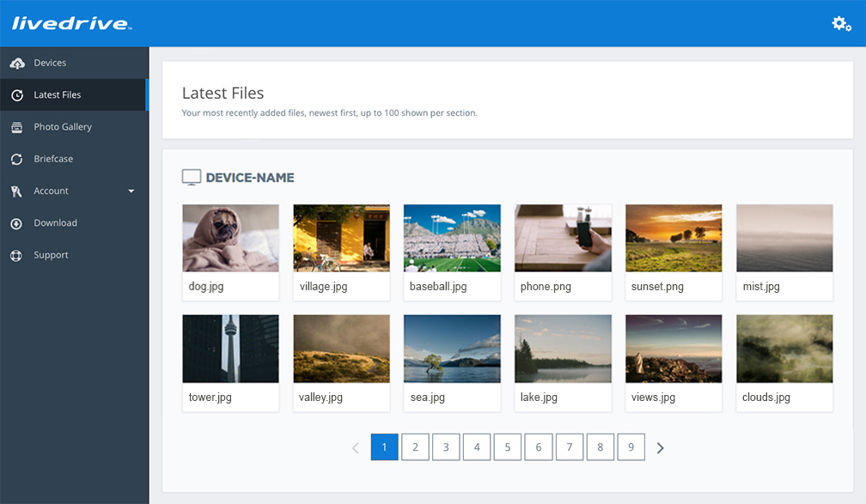Click the next page arrow
This screenshot has width=866, height=504.
660,446
